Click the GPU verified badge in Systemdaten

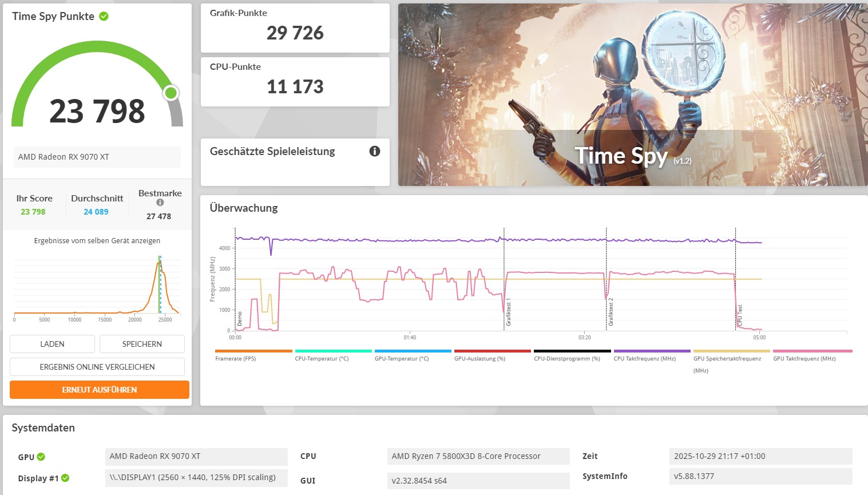[40, 457]
